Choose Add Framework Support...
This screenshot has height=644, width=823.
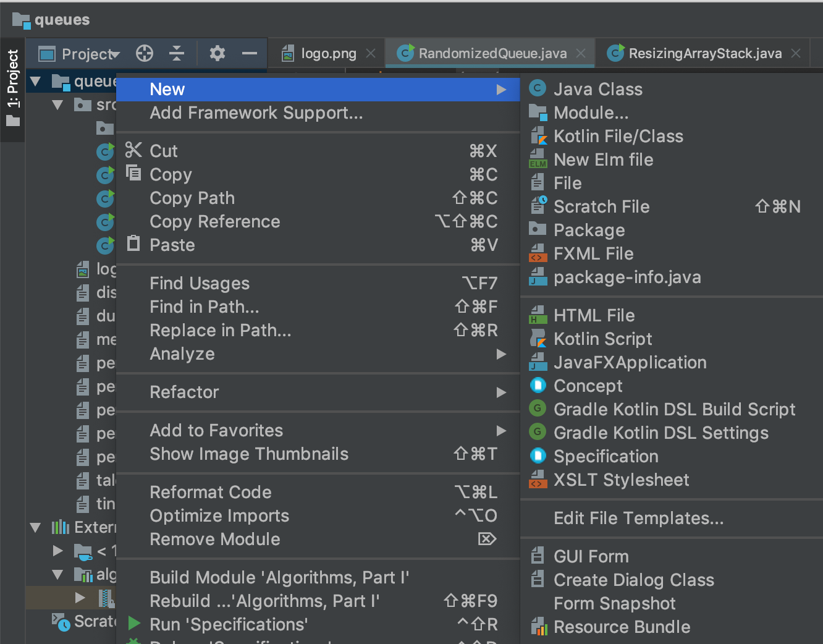pos(318,113)
